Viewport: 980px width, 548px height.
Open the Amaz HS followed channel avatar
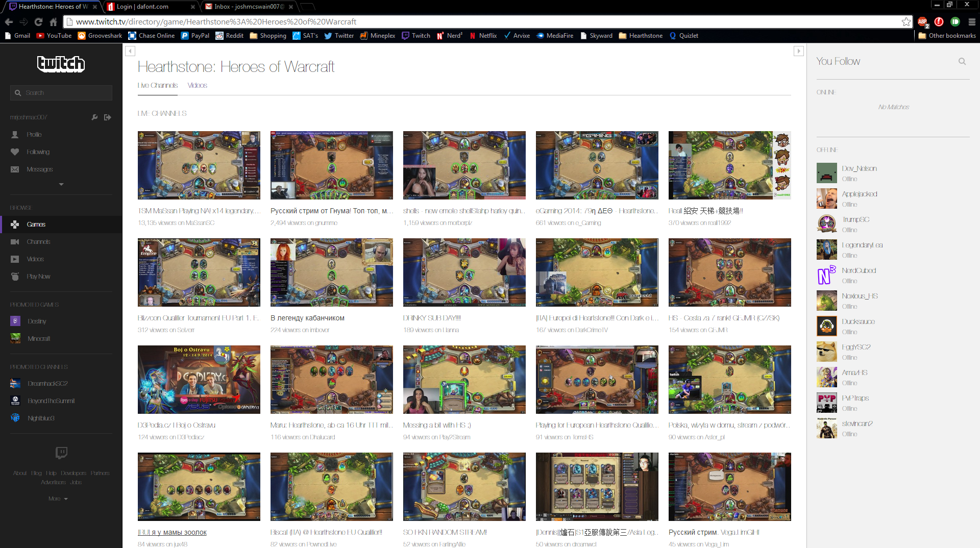[x=827, y=377]
